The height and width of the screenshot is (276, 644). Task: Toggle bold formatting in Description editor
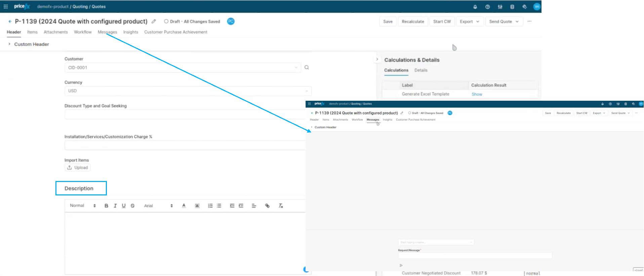coord(106,206)
